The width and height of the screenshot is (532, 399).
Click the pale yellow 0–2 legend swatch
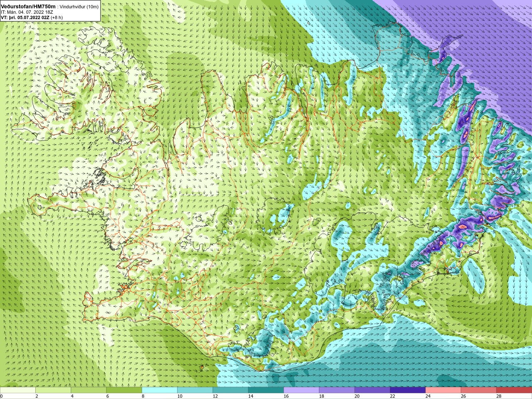click(x=18, y=390)
